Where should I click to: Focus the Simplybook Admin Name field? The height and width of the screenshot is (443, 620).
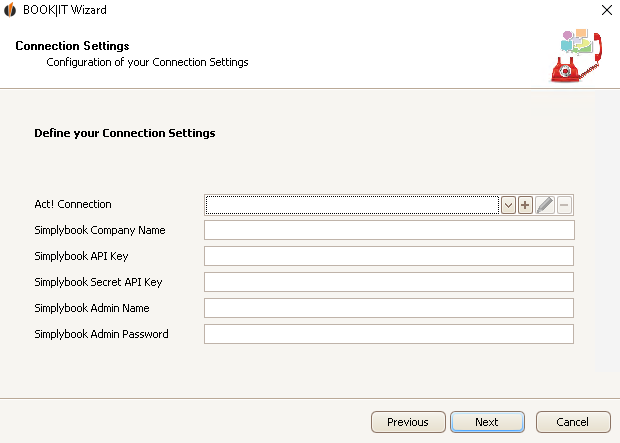(389, 308)
